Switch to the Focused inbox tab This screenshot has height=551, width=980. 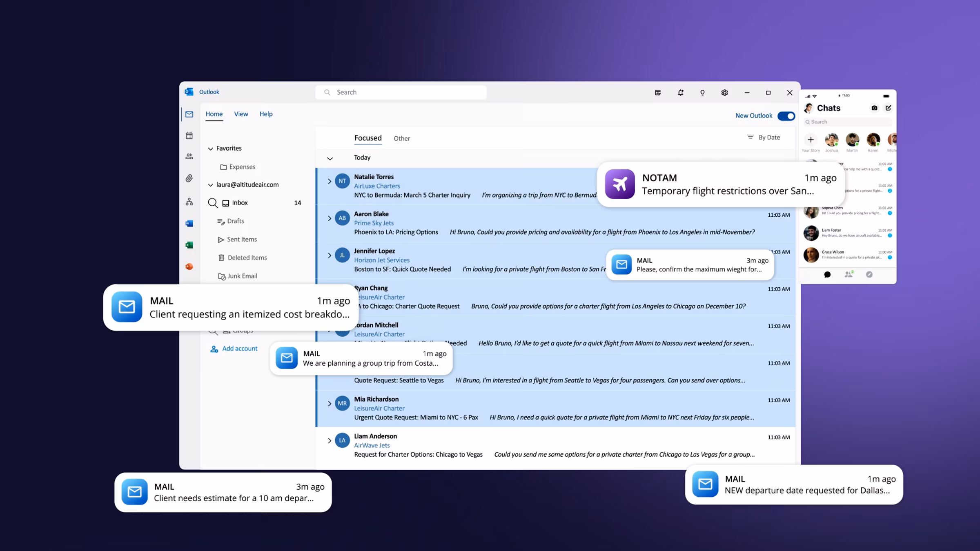(368, 138)
